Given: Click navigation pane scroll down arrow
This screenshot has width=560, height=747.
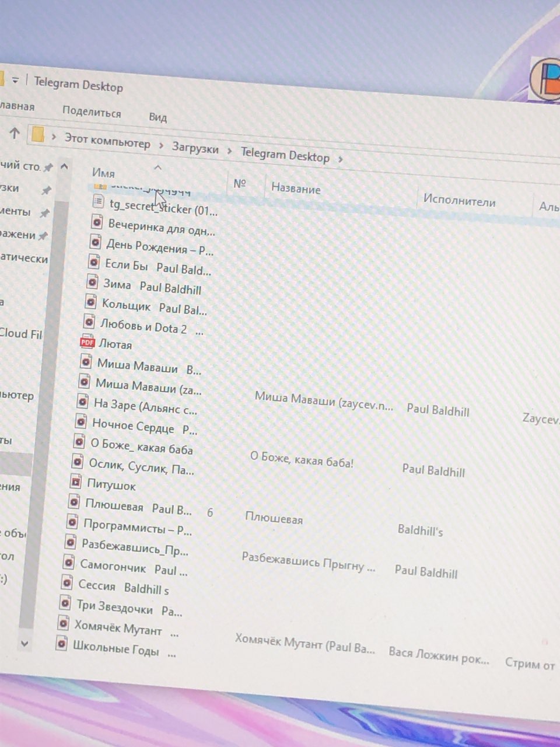Looking at the screenshot, I should 24,643.
